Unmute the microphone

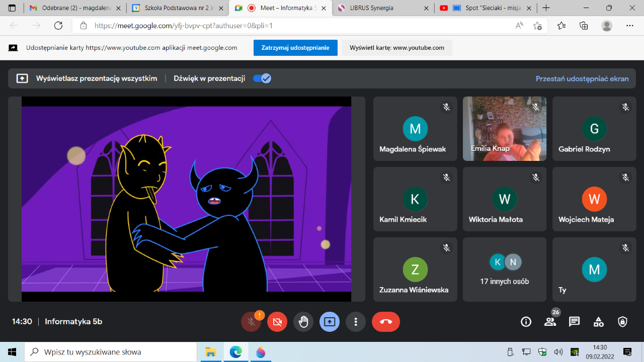coord(251,322)
